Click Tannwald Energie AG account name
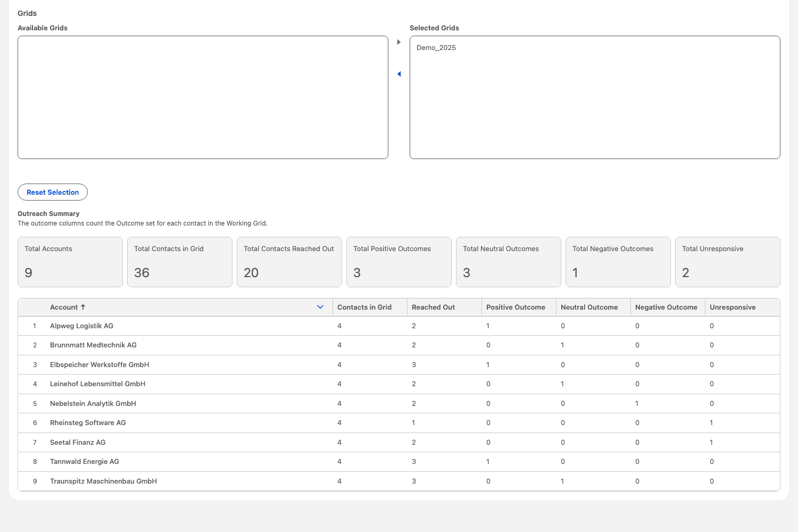This screenshot has height=532, width=798. coord(85,462)
